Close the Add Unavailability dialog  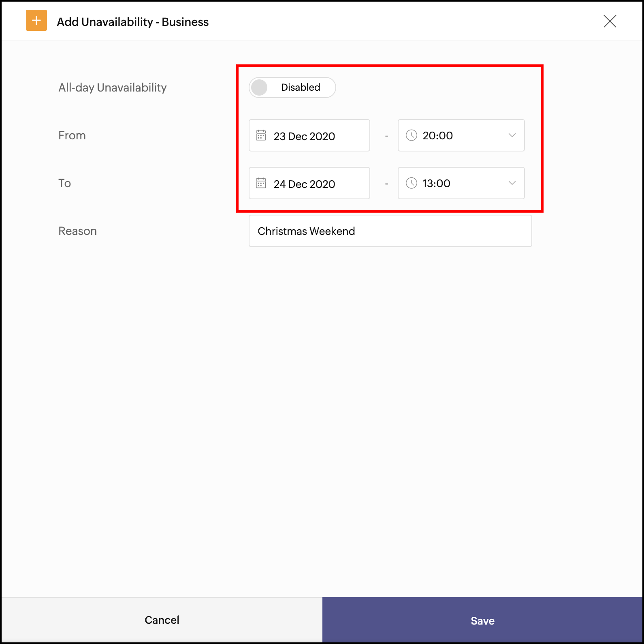click(610, 21)
